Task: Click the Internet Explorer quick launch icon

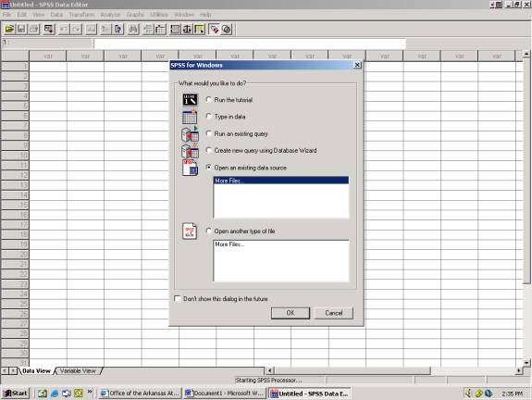Action: tap(55, 394)
